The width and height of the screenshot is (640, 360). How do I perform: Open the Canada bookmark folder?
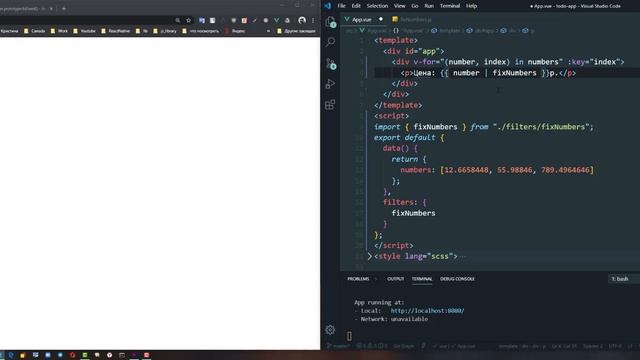pyautogui.click(x=35, y=31)
